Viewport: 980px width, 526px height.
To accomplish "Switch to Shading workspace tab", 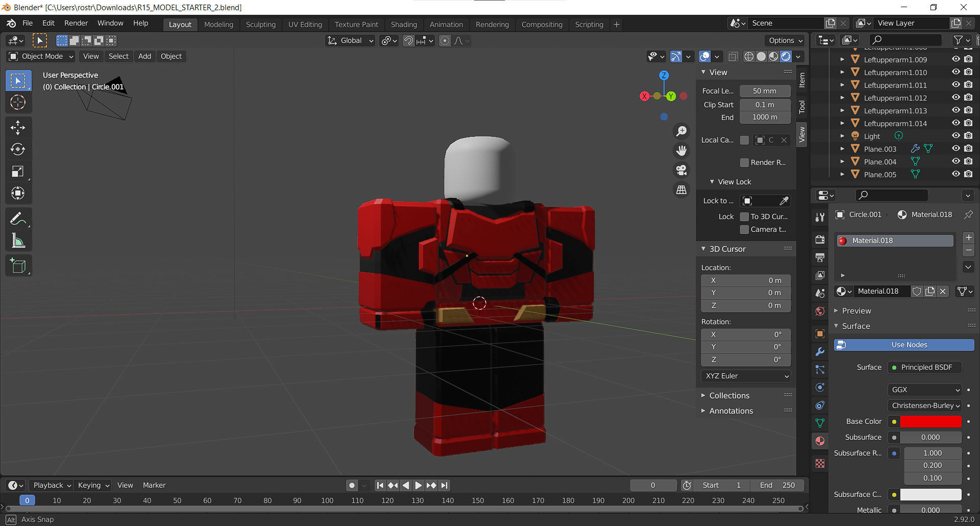I will point(404,25).
